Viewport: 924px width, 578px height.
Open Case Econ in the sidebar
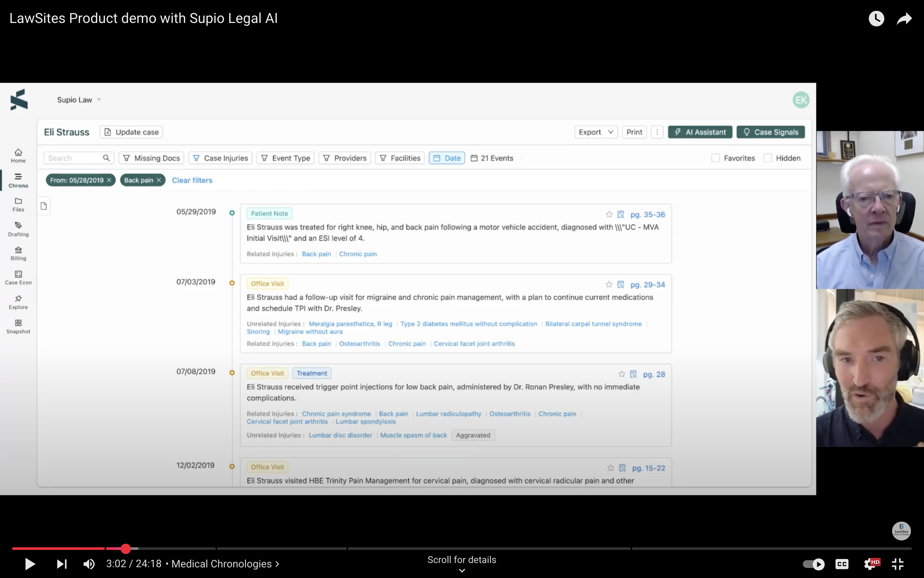pos(18,278)
